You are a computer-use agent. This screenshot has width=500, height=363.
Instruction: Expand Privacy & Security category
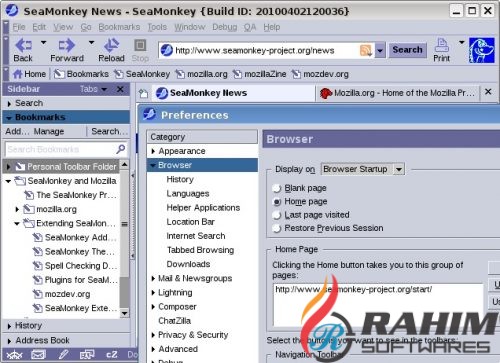(153, 335)
